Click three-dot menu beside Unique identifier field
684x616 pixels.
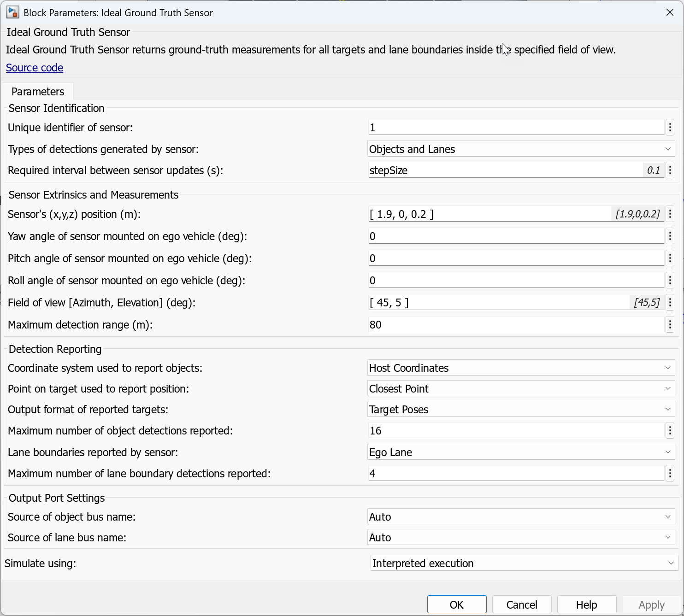click(x=670, y=128)
